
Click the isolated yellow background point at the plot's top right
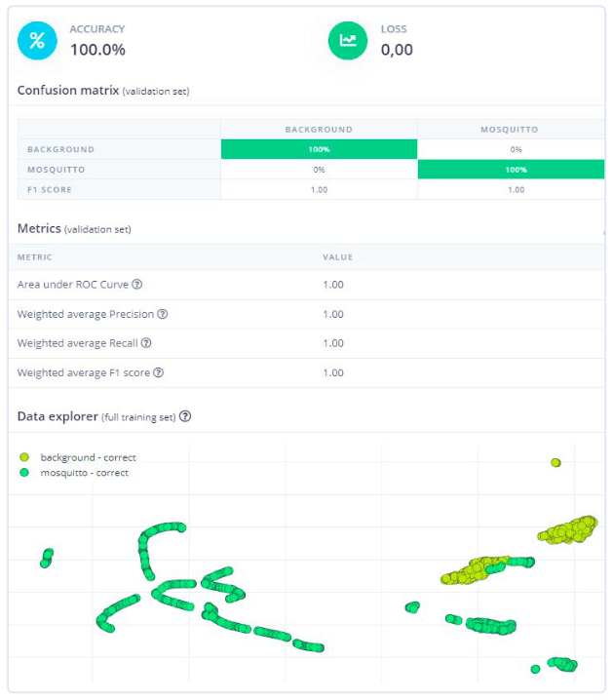point(556,462)
